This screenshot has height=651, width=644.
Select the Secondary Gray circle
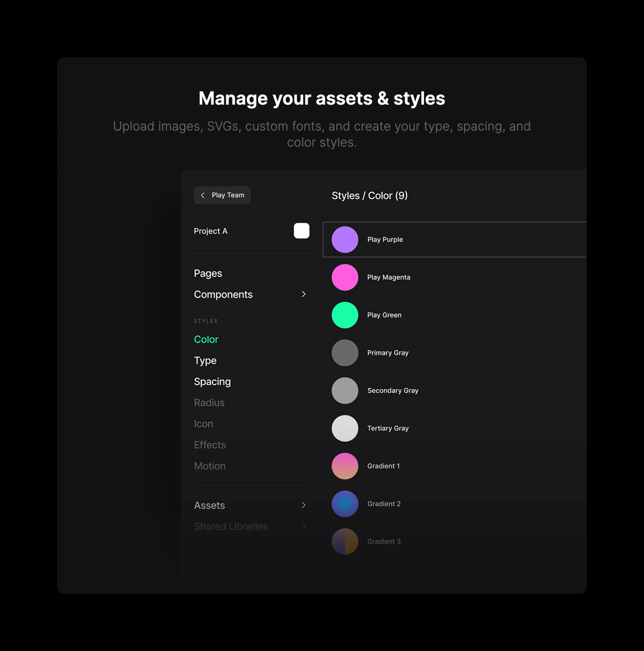[345, 390]
